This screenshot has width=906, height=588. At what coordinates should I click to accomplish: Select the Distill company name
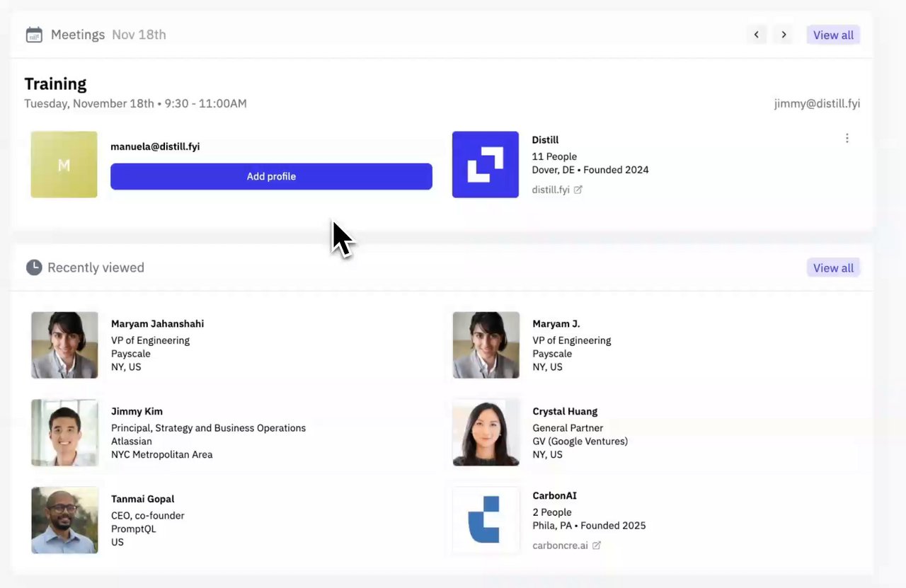[545, 140]
